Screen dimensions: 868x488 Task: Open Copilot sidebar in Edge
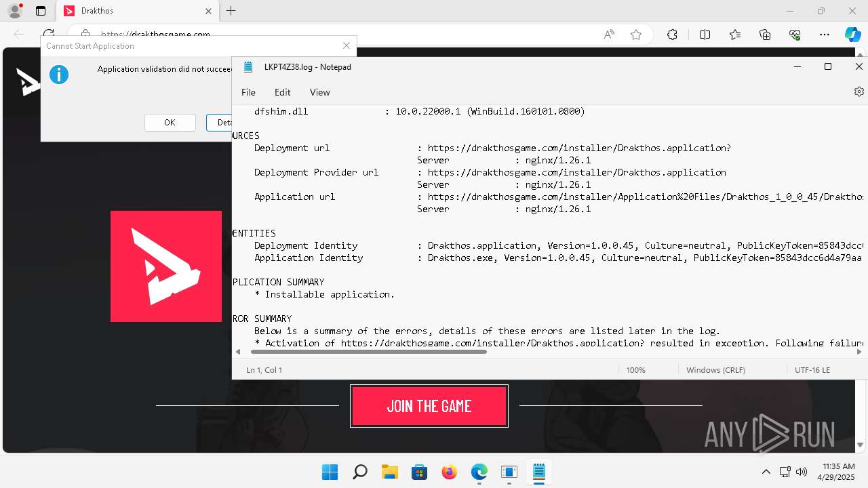tap(852, 35)
